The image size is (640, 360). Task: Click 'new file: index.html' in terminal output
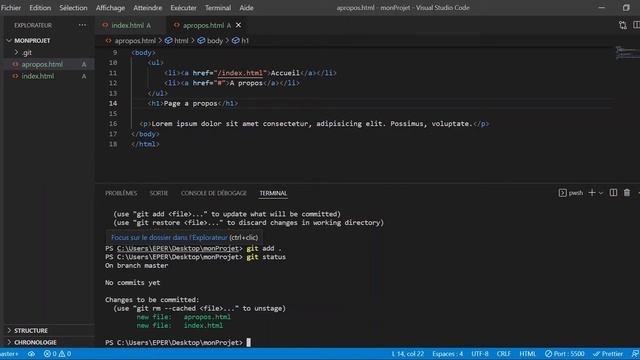[x=180, y=326]
